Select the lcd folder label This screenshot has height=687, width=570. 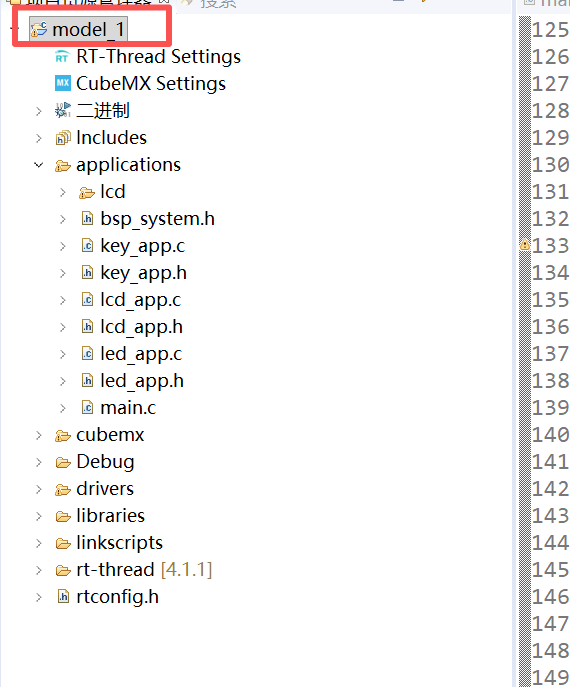tap(113, 192)
